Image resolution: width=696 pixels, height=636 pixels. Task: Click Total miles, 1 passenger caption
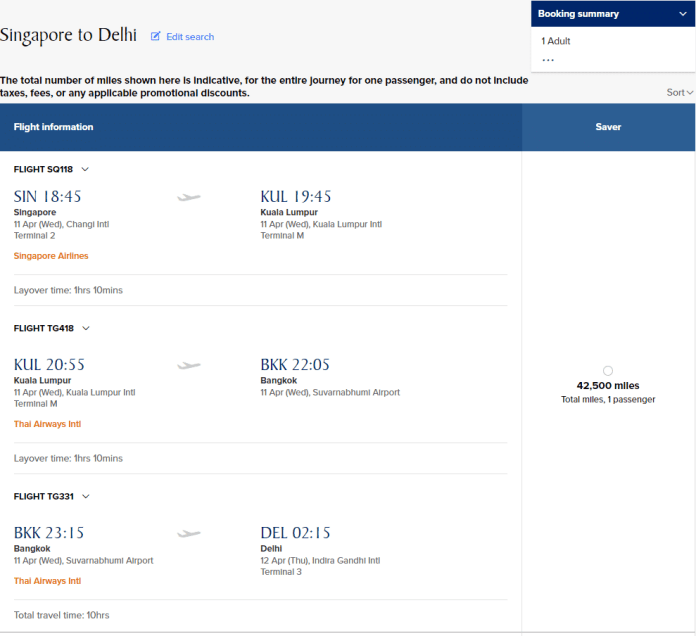(608, 399)
